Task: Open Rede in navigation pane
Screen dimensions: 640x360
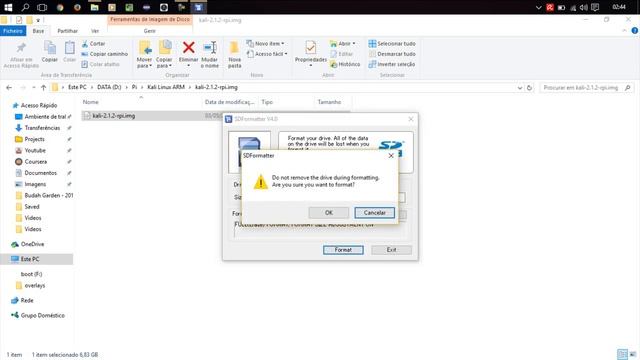Action: (27, 300)
